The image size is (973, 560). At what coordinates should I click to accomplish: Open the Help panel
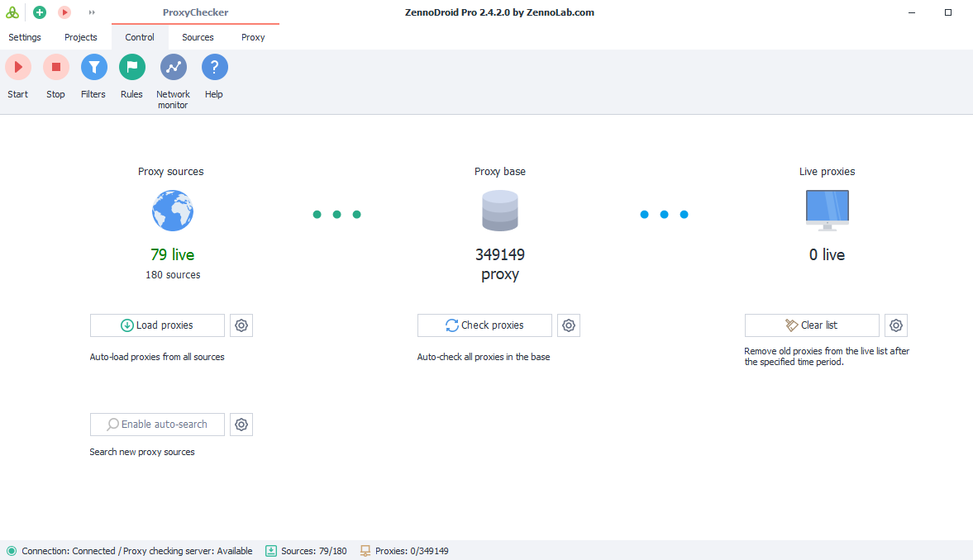[214, 67]
